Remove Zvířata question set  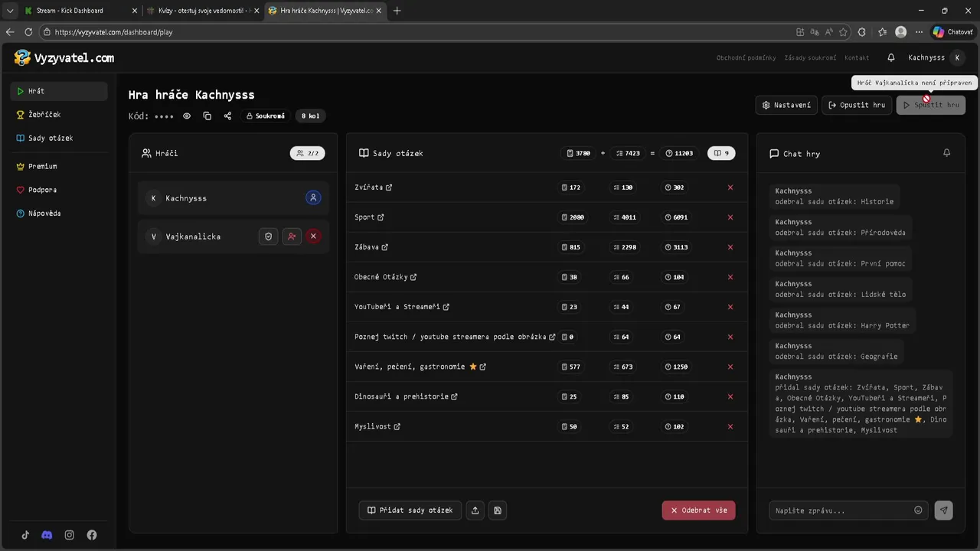[x=730, y=187]
